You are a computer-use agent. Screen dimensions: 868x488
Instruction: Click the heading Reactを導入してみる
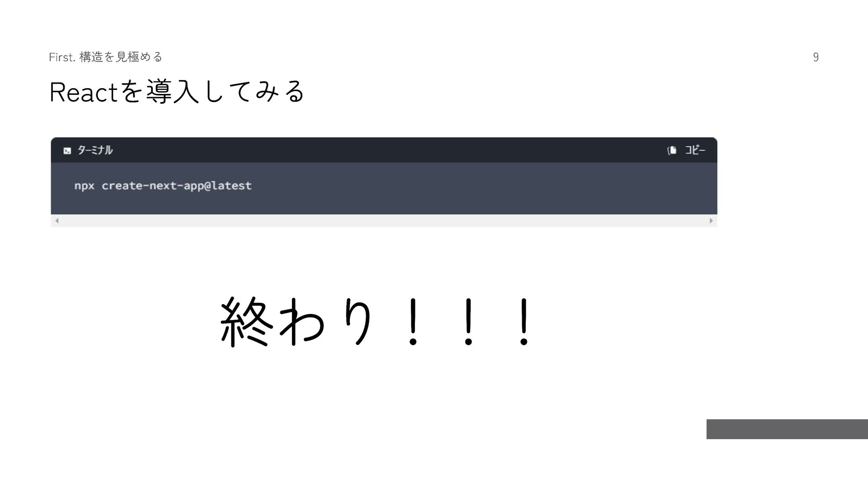177,92
